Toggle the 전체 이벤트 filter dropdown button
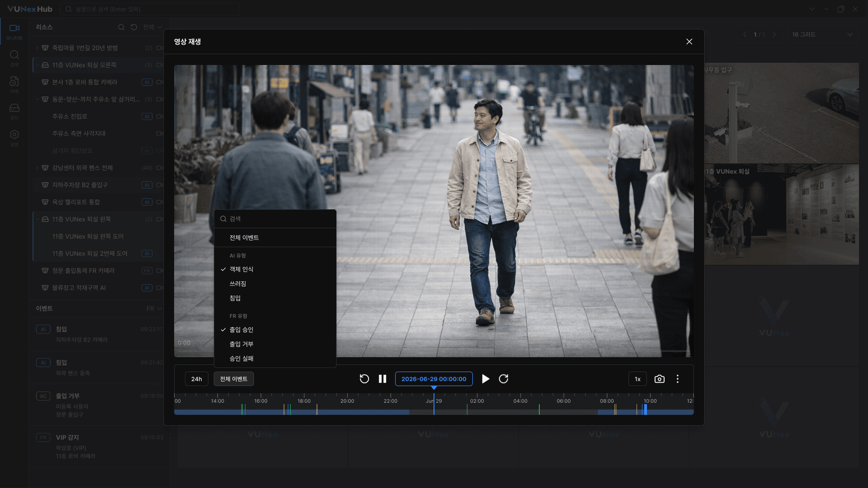The image size is (868, 488). click(234, 379)
